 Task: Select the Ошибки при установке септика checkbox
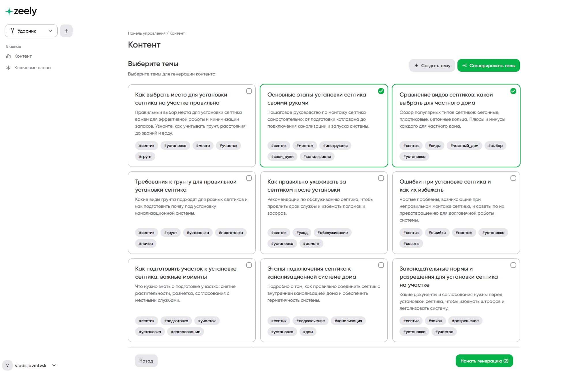[x=513, y=178]
